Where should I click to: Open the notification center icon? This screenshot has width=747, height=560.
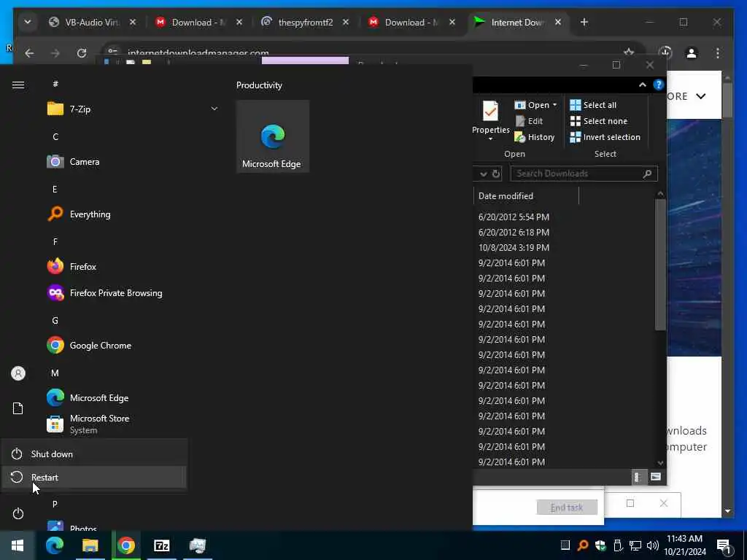[724, 546]
